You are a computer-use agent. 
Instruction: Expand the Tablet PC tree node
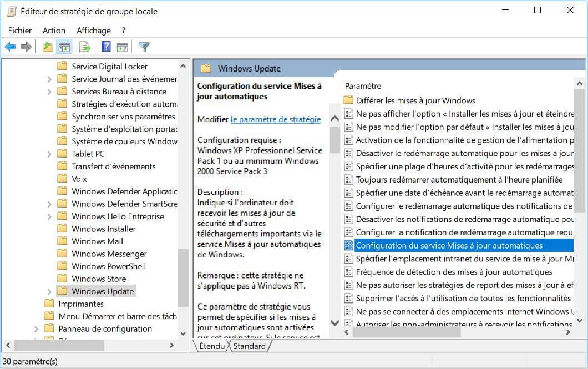(x=49, y=154)
